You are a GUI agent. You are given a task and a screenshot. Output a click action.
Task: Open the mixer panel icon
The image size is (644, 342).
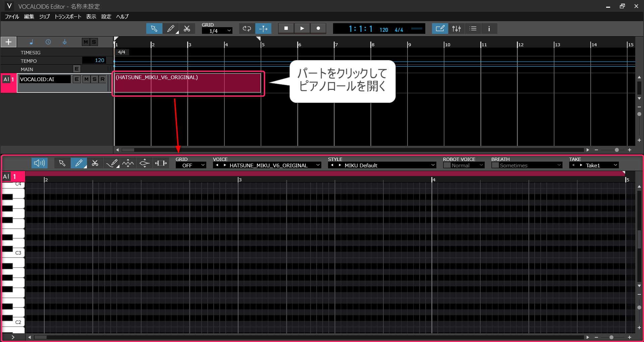(457, 28)
